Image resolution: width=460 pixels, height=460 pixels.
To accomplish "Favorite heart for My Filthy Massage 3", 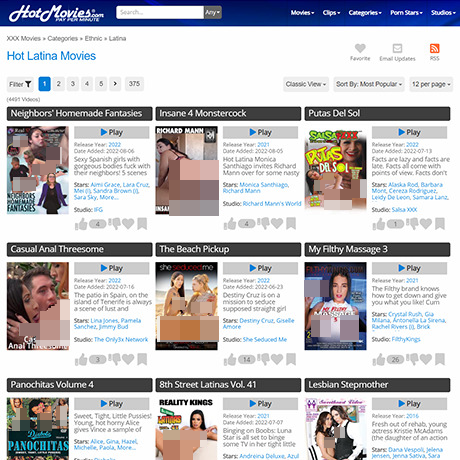I will 426,360.
